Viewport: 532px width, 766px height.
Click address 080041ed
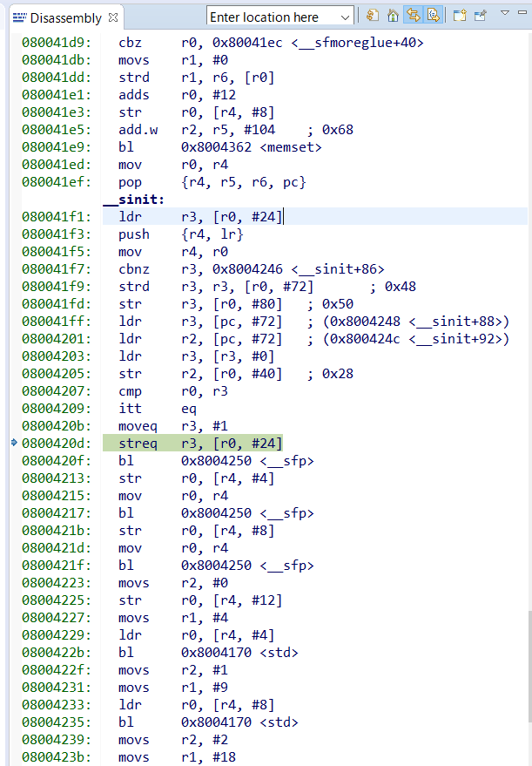pyautogui.click(x=56, y=165)
